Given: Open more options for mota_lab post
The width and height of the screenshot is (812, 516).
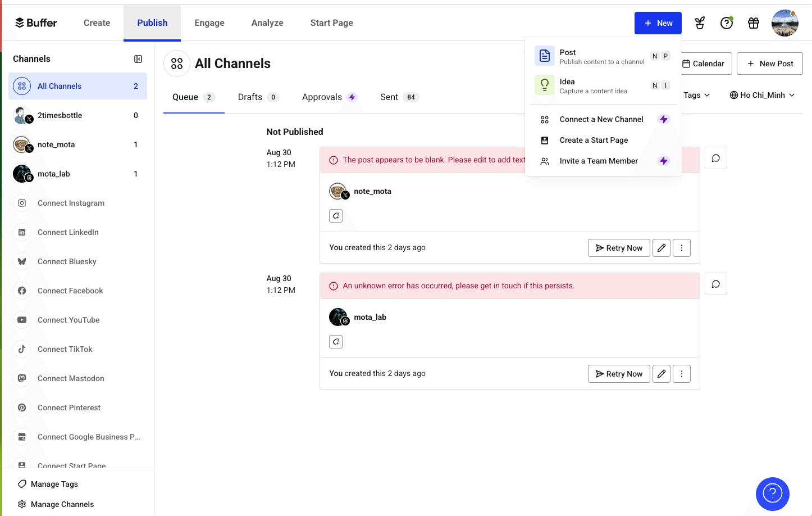Looking at the screenshot, I should pyautogui.click(x=682, y=374).
